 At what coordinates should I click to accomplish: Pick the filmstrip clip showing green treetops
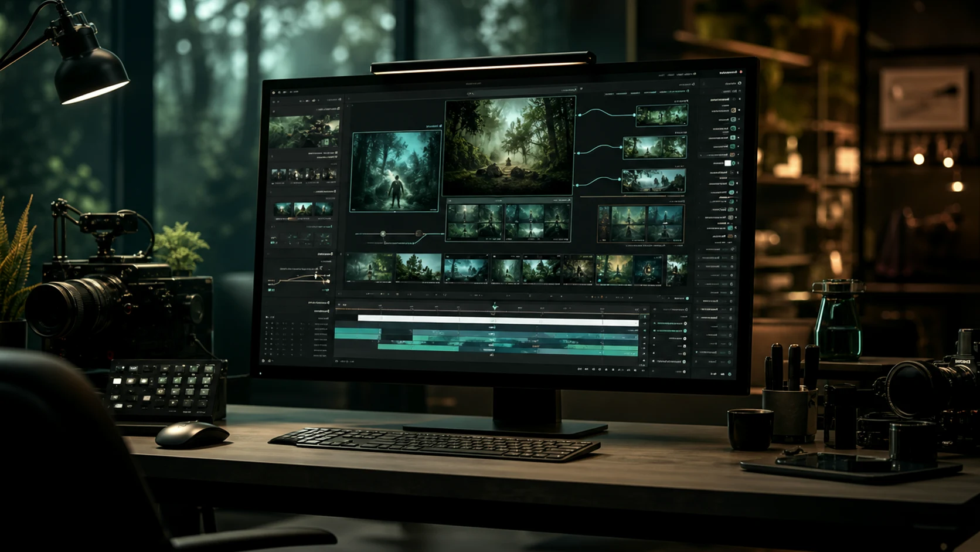(418, 268)
